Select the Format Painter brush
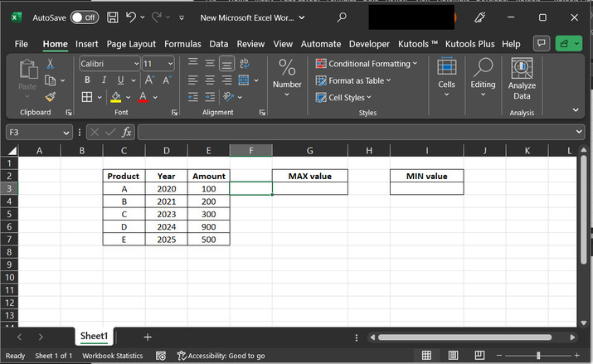Image resolution: width=593 pixels, height=364 pixels. coord(51,97)
